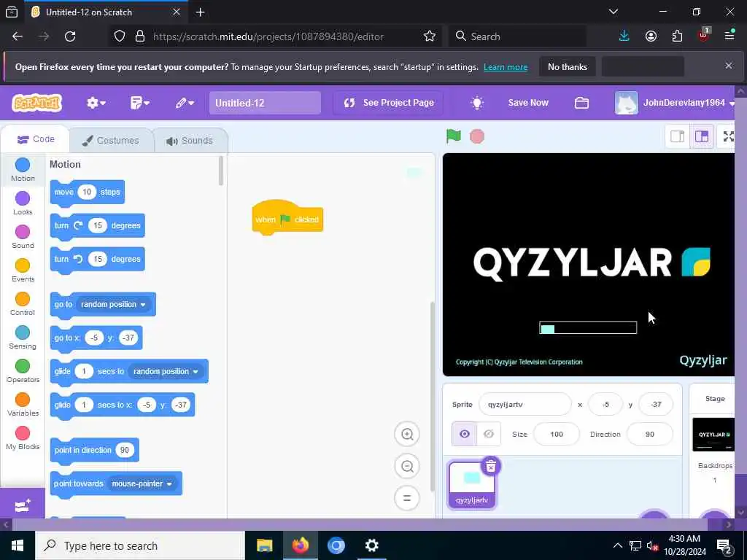
Task: Edit the sprite x position field
Action: [605, 404]
